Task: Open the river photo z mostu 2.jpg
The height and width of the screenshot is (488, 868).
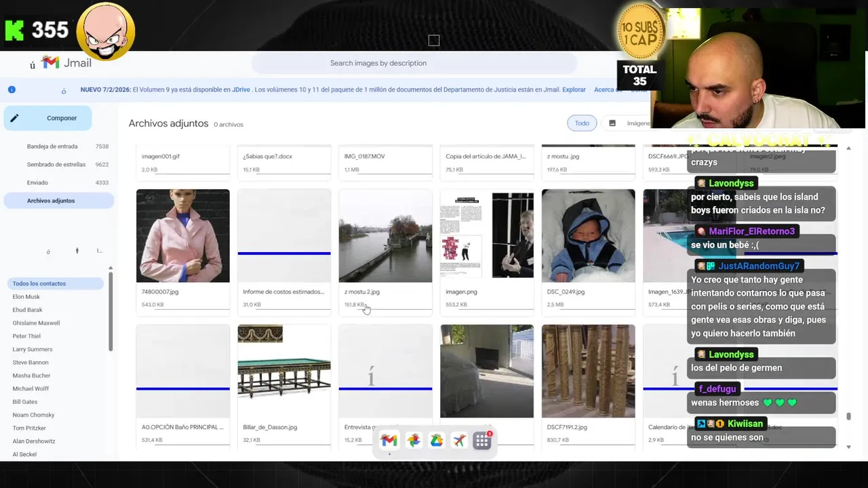Action: point(385,236)
